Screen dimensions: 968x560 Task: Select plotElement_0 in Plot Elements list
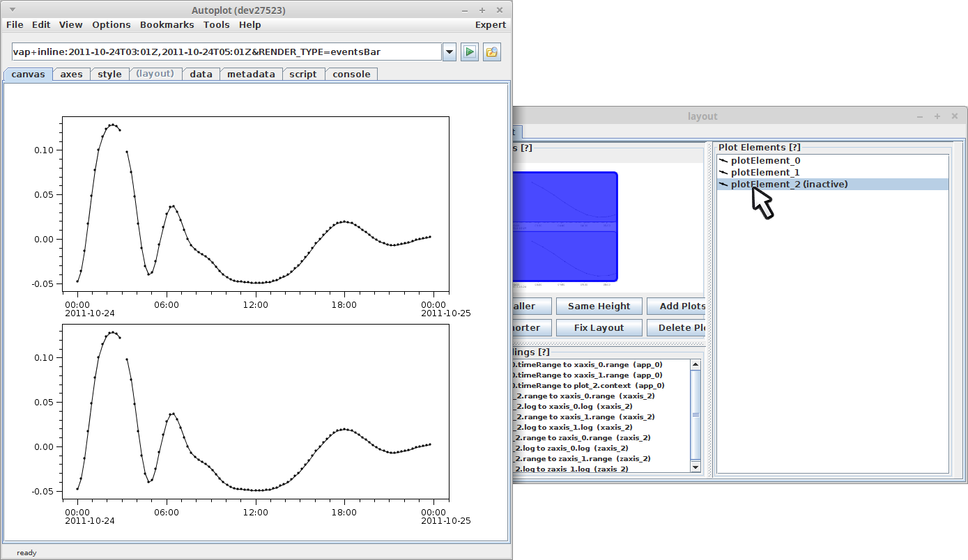(833, 160)
